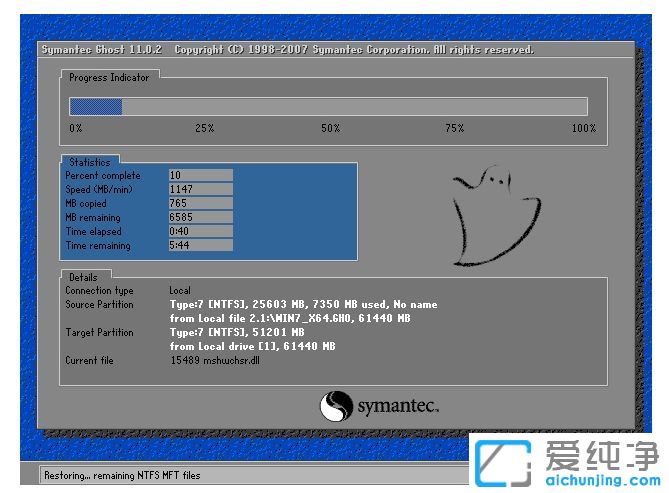669x493 pixels.
Task: Click the 0% progress marker
Action: click(76, 128)
